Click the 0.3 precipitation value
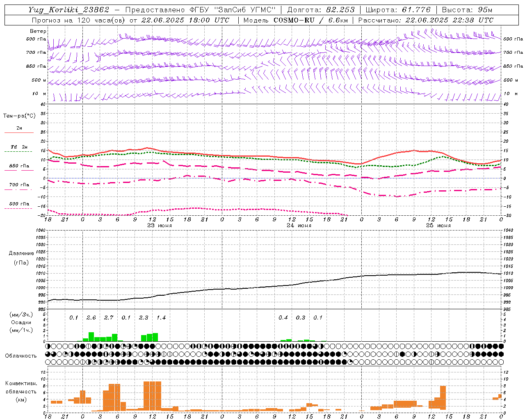 pos(301,318)
